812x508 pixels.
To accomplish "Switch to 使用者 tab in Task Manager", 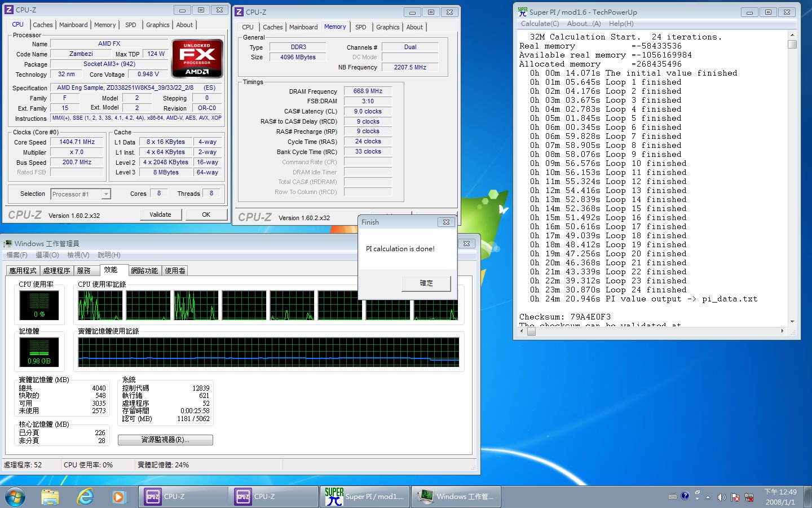I will [175, 271].
